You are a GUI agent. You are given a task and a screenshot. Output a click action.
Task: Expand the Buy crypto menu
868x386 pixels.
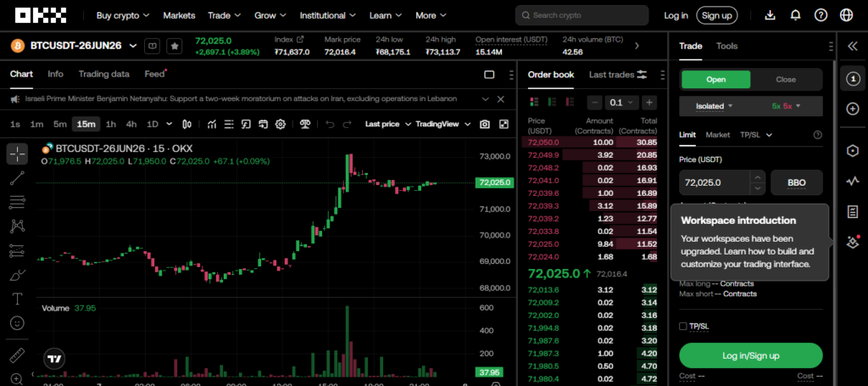[123, 15]
